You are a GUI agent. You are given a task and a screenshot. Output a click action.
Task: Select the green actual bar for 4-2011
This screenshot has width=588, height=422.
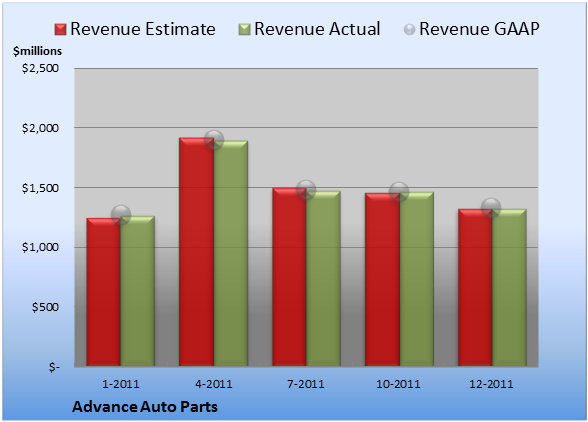(x=231, y=253)
